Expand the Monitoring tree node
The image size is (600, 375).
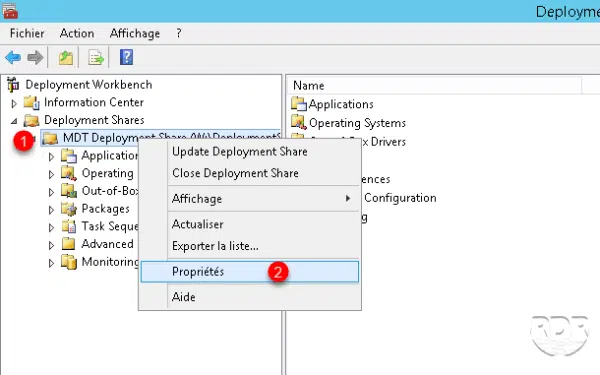tap(51, 263)
